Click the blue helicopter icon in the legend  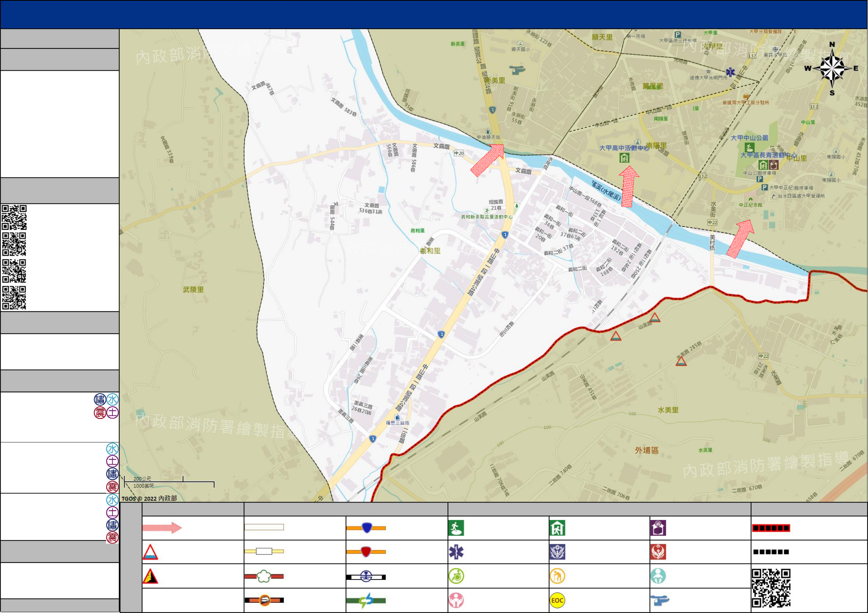[660, 600]
